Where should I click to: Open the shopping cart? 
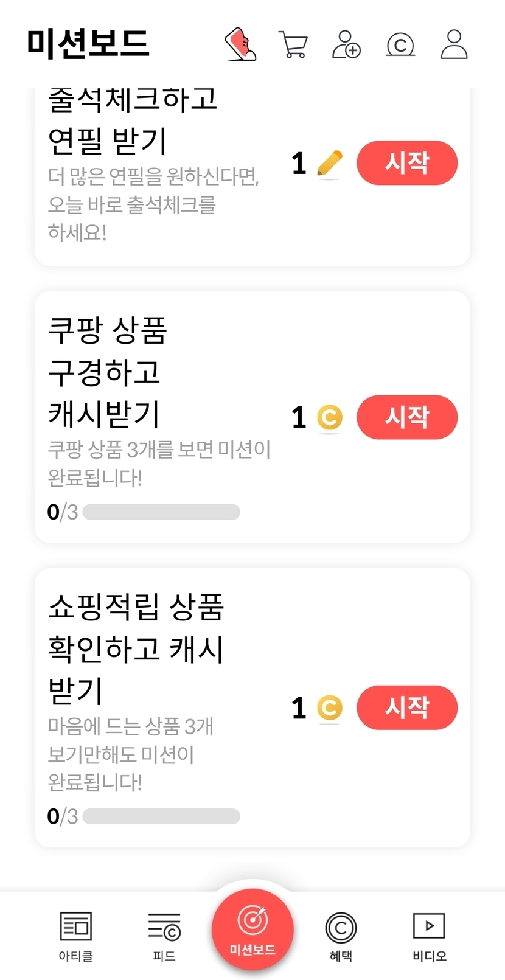pyautogui.click(x=293, y=44)
